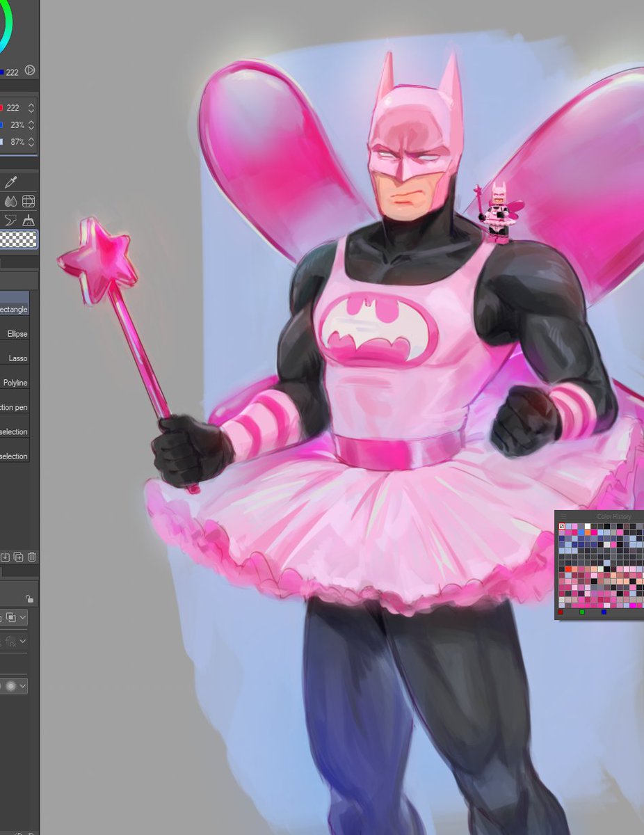The height and width of the screenshot is (835, 644).
Task: Select the blend water-drops tool icon
Action: pyautogui.click(x=10, y=202)
